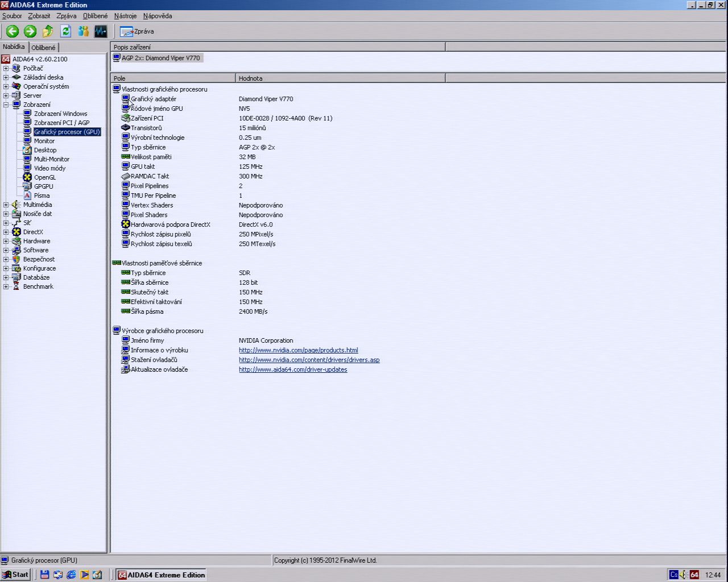Click the Bezpečnost shield icon in tree
728x582 pixels.
point(16,259)
